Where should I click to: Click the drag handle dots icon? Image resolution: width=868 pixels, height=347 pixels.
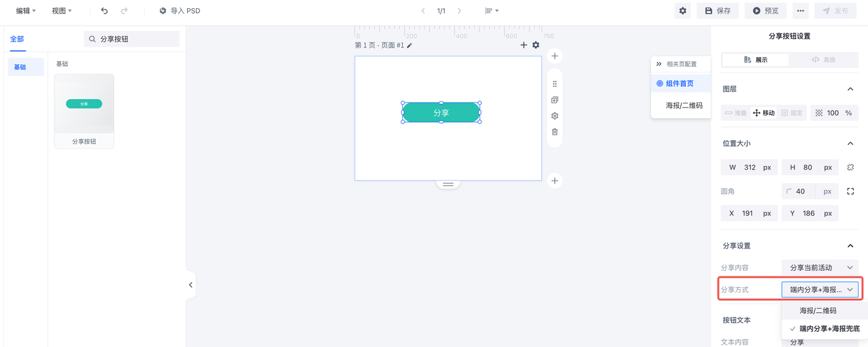coord(555,84)
